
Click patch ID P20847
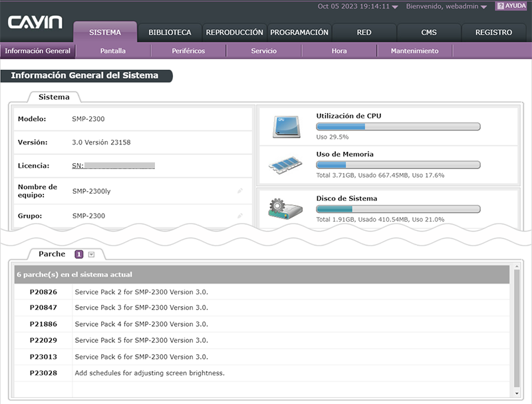(x=43, y=307)
